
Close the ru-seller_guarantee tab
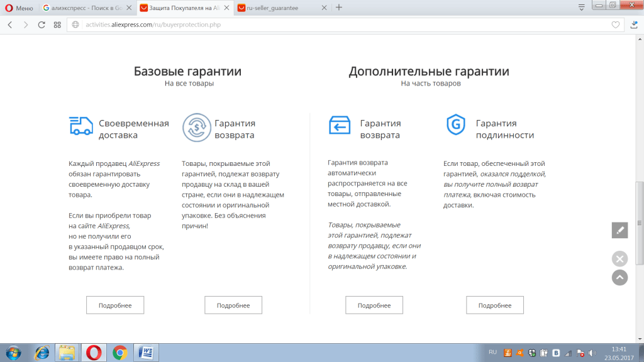[324, 8]
